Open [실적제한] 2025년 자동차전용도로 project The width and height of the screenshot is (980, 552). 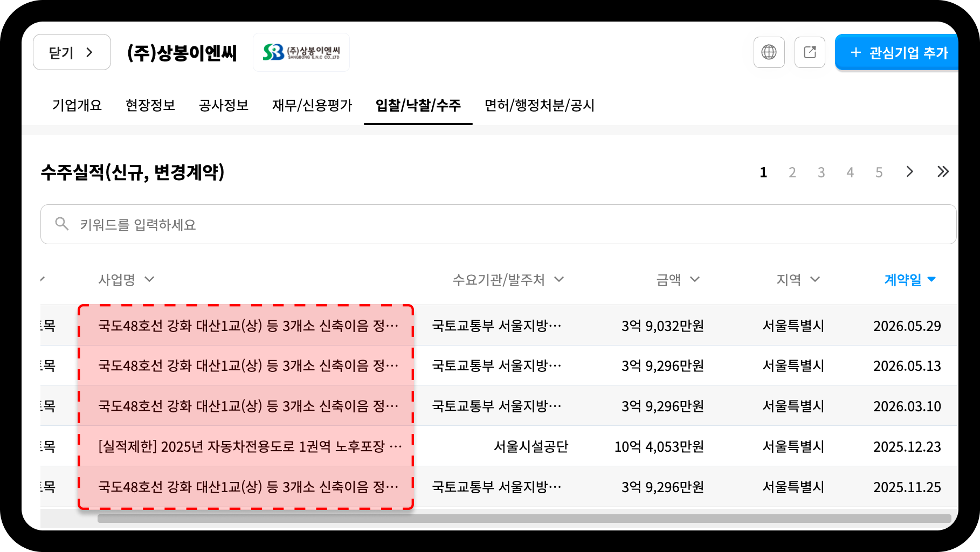(x=250, y=446)
